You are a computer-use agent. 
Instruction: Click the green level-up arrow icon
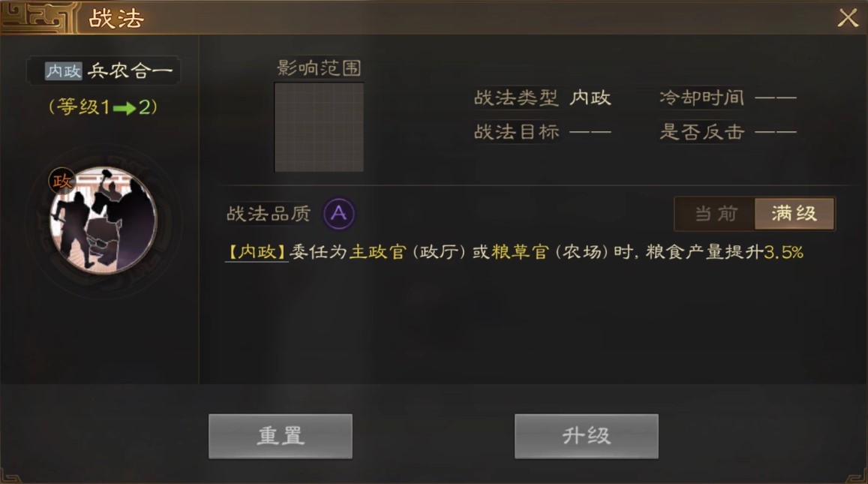coord(125,108)
